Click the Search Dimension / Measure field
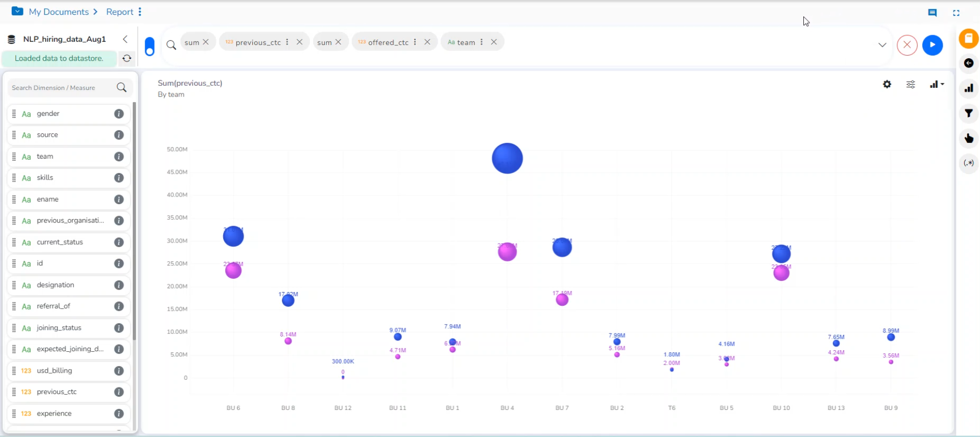The width and height of the screenshot is (980, 437). point(61,88)
